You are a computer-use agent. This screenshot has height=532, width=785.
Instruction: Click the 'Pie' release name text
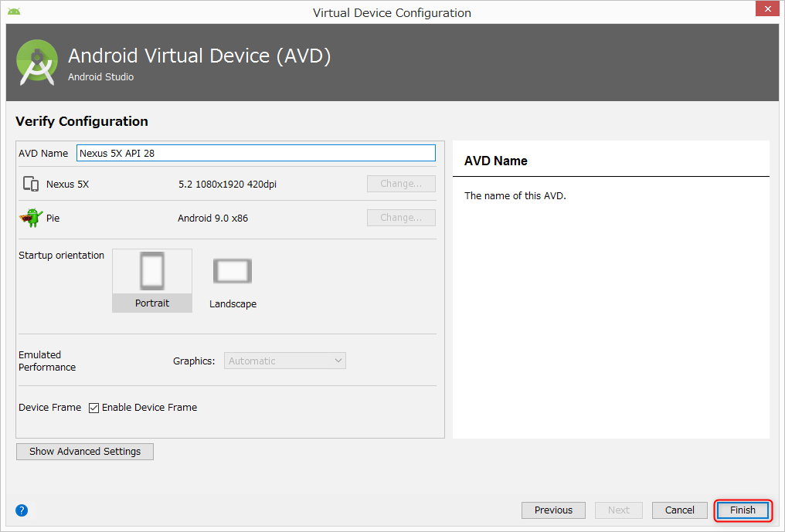[x=53, y=219]
